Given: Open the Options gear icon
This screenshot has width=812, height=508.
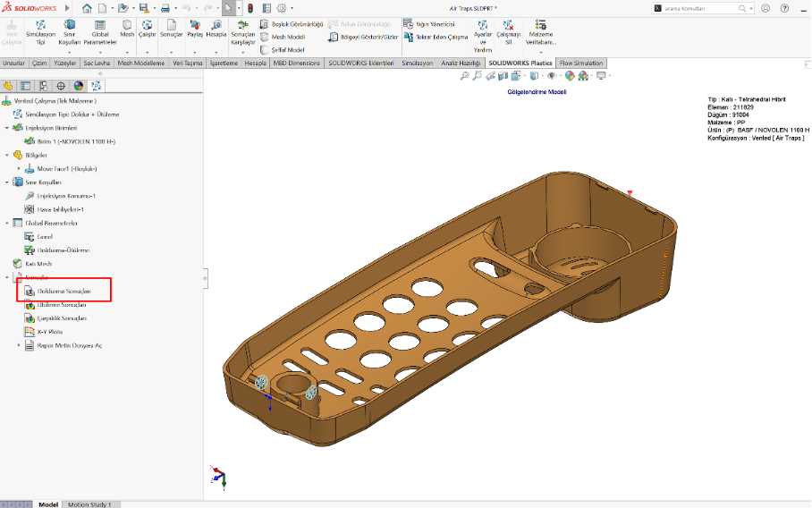Looking at the screenshot, I should [282, 8].
